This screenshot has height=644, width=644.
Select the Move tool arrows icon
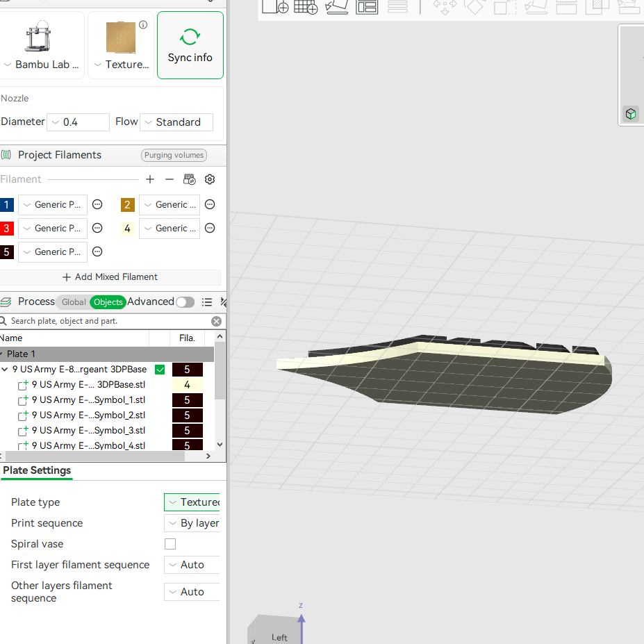pyautogui.click(x=445, y=6)
